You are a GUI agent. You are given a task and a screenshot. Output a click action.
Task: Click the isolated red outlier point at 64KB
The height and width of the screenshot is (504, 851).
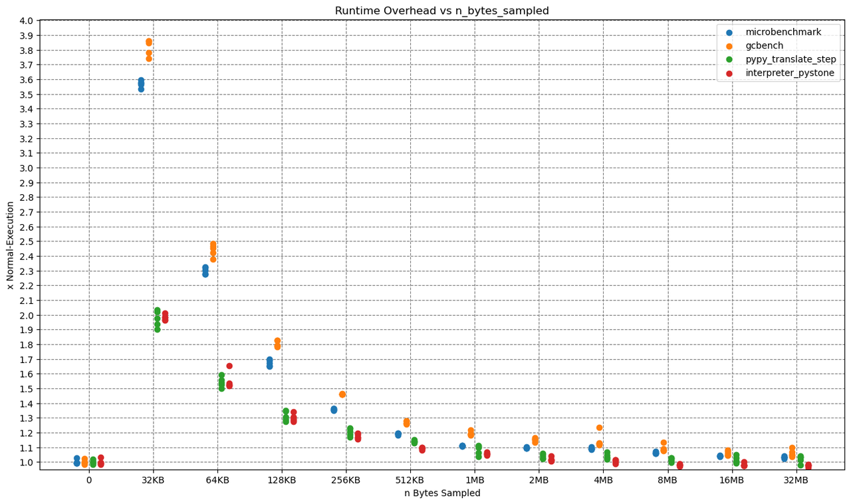pyautogui.click(x=229, y=366)
